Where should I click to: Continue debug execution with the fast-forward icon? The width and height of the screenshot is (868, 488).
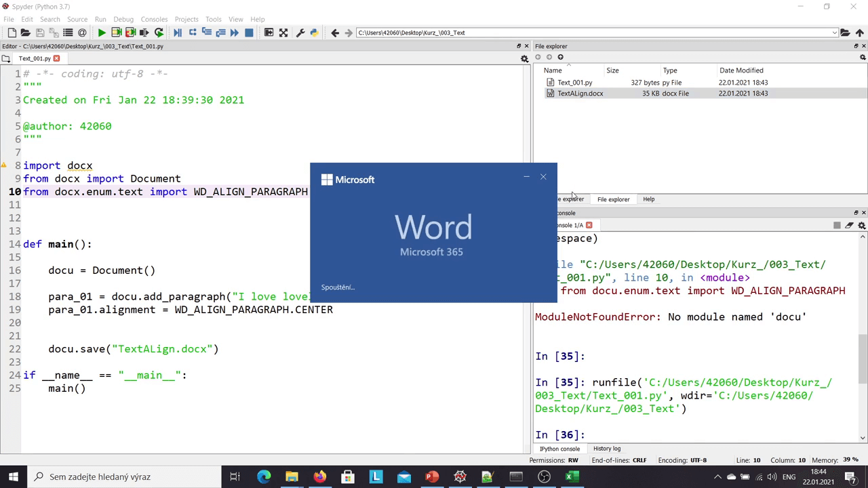coord(235,33)
